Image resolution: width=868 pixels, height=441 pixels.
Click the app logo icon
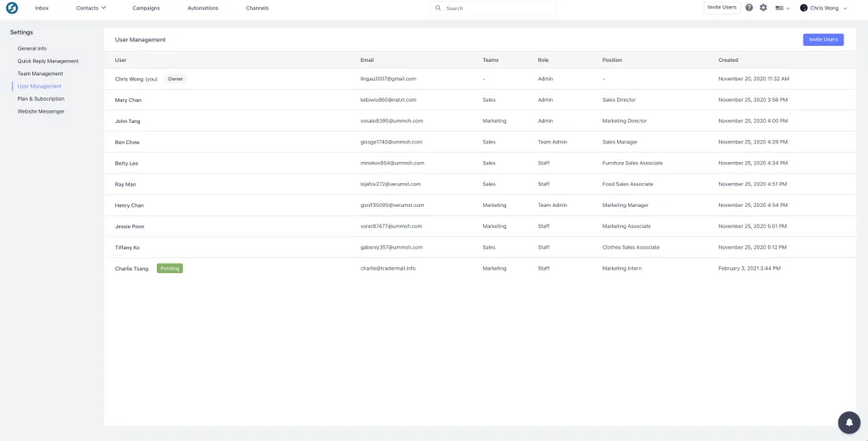(12, 8)
